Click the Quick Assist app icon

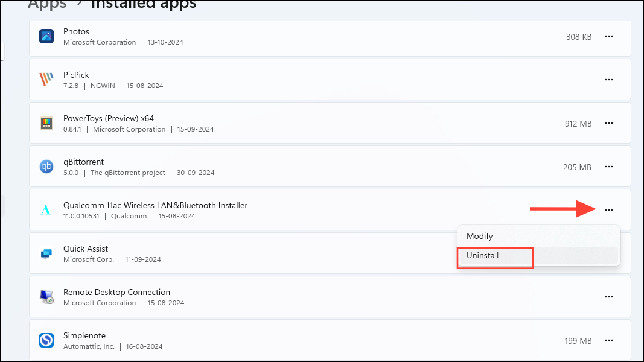pos(46,253)
